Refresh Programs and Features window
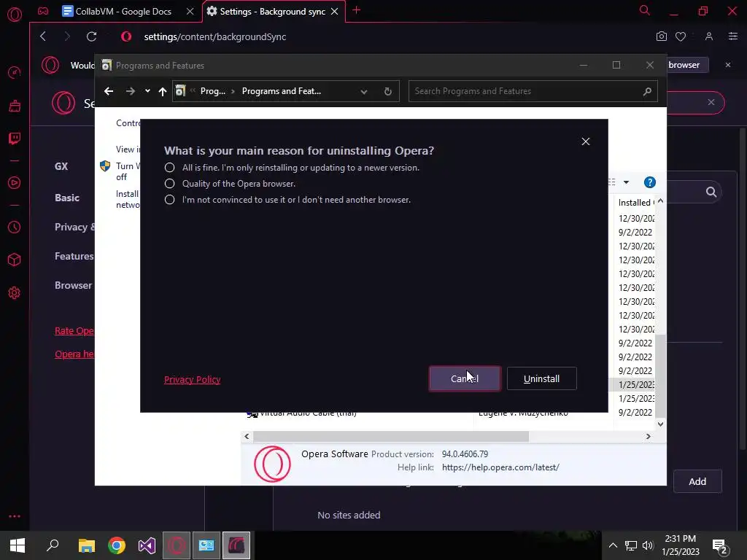 (x=388, y=91)
